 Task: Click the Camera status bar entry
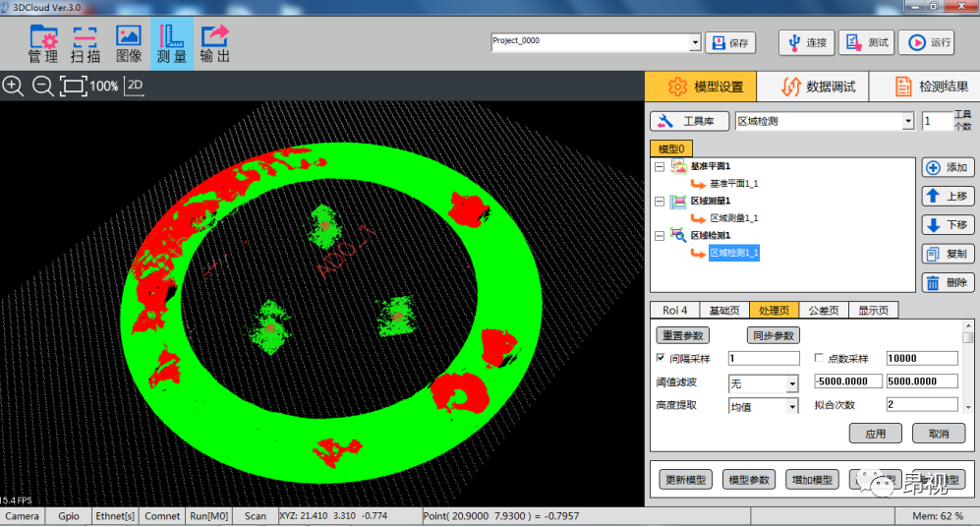23,516
